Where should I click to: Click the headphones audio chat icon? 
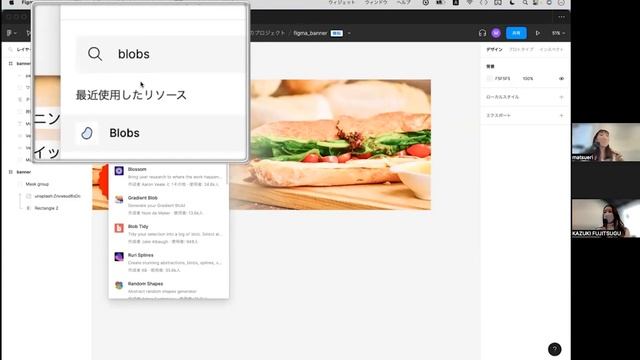482,33
